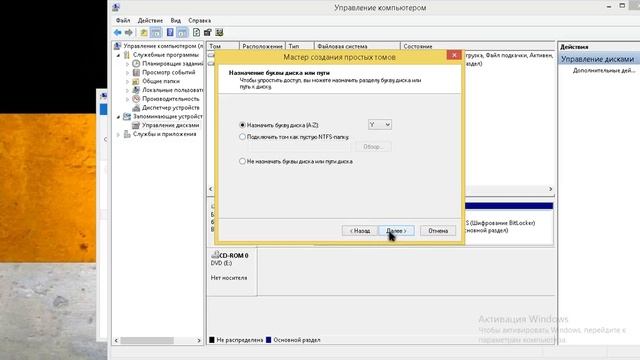
Task: Click the Отмена button in wizard
Action: (438, 231)
